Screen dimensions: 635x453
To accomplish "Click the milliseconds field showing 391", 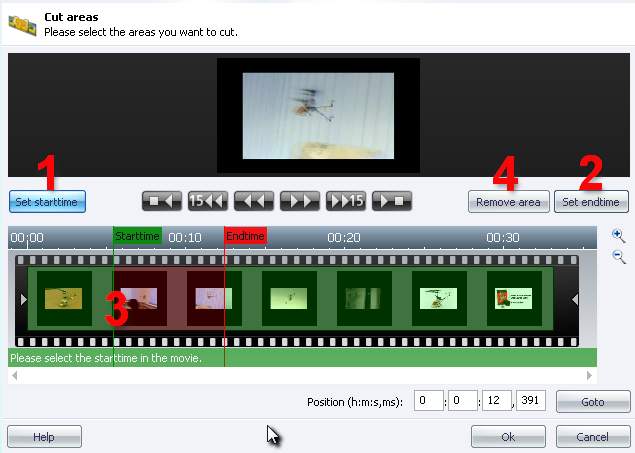I will (x=531, y=401).
